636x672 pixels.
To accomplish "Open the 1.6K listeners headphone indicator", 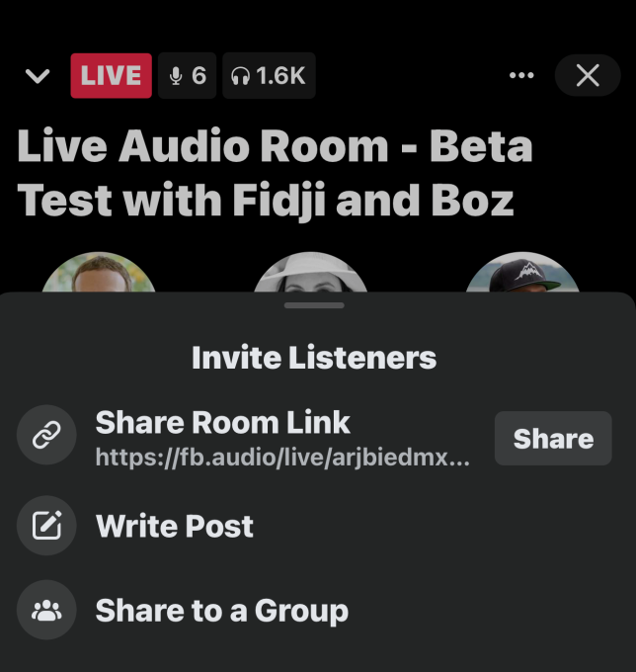I will pyautogui.click(x=269, y=76).
